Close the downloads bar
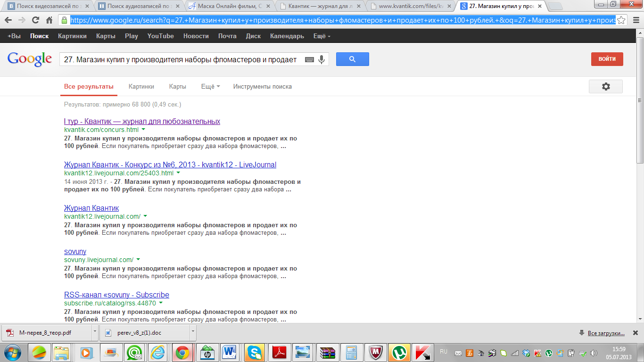 (x=635, y=333)
